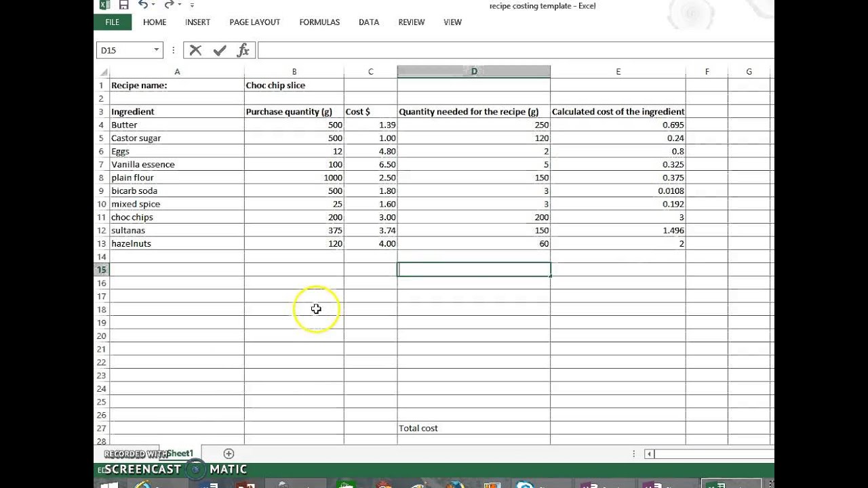Select the purchase quantity cell 375
The height and width of the screenshot is (488, 868).
click(x=294, y=230)
